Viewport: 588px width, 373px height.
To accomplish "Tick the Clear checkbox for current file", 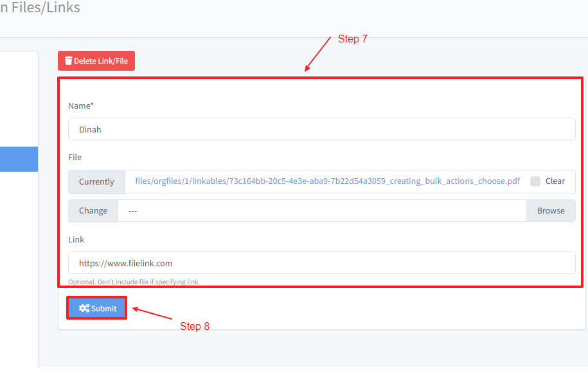I will [x=535, y=181].
